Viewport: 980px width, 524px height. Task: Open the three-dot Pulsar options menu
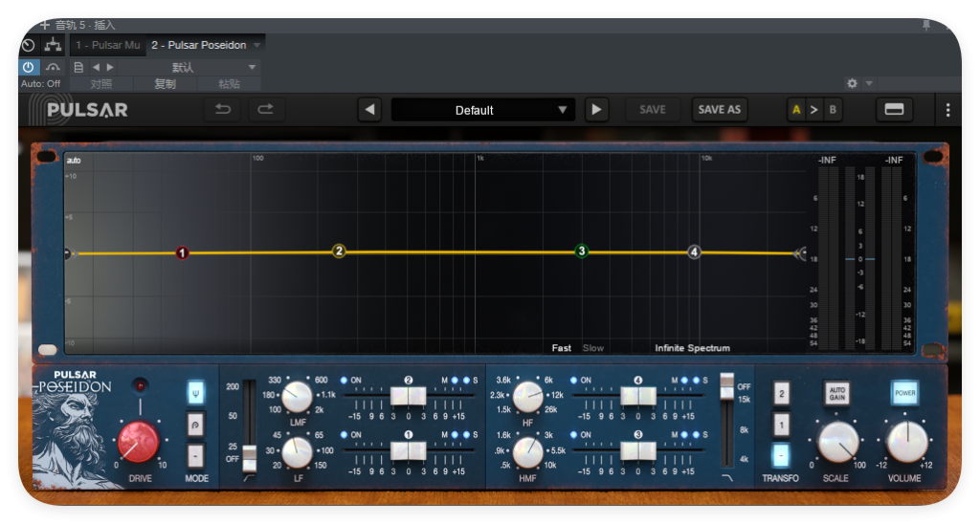947,110
